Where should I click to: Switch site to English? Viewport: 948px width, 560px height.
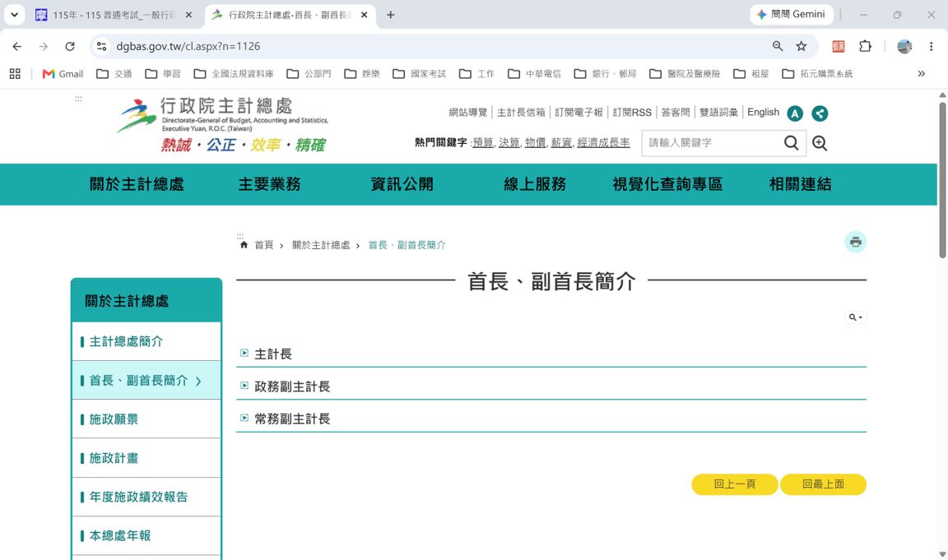[x=763, y=113]
